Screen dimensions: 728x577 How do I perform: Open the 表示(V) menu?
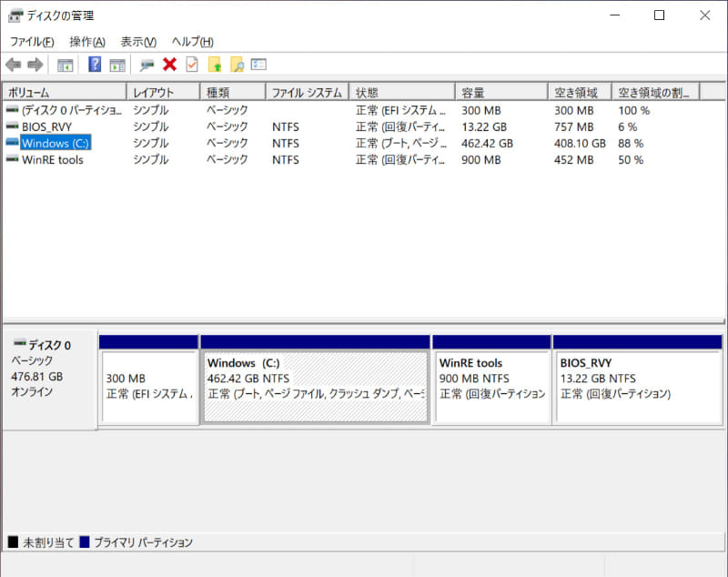coord(138,42)
